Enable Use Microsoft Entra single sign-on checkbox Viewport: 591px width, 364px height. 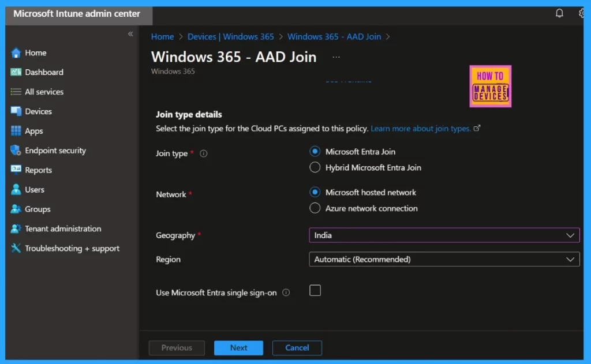click(315, 291)
